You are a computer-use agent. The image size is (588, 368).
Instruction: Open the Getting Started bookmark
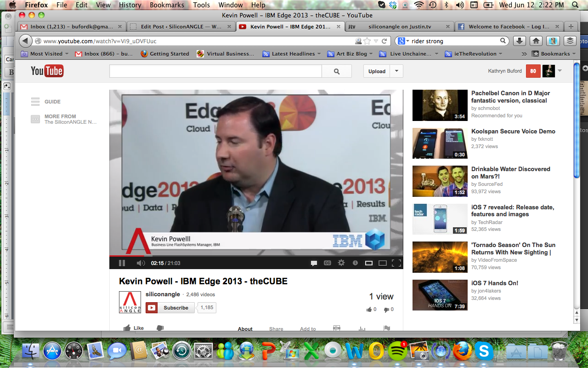click(x=165, y=54)
